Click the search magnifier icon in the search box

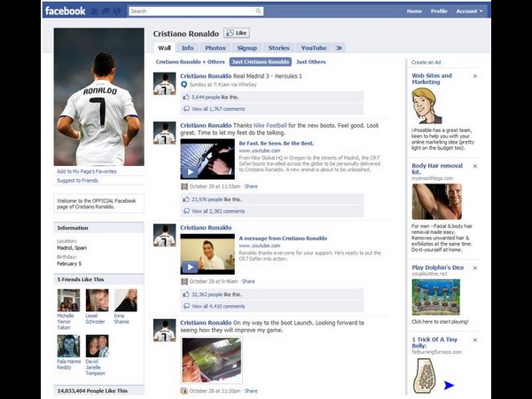coord(259,12)
